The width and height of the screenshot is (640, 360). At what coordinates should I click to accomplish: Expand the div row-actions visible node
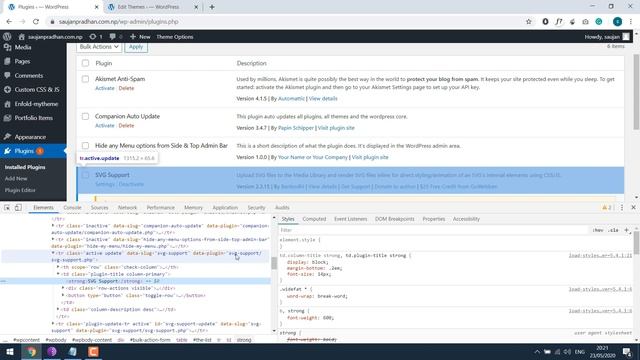(63, 288)
